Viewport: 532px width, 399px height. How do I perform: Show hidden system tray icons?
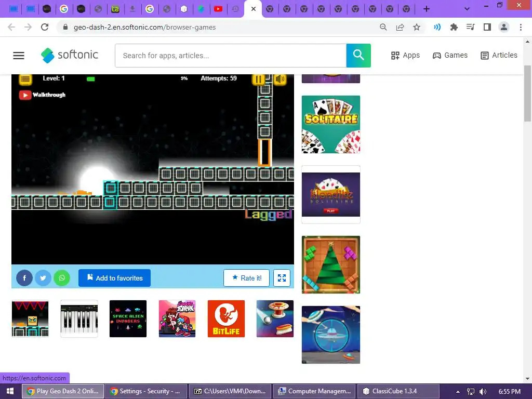coord(458,392)
